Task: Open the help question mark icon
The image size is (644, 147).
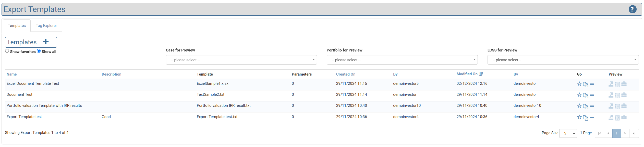Action: (632, 9)
